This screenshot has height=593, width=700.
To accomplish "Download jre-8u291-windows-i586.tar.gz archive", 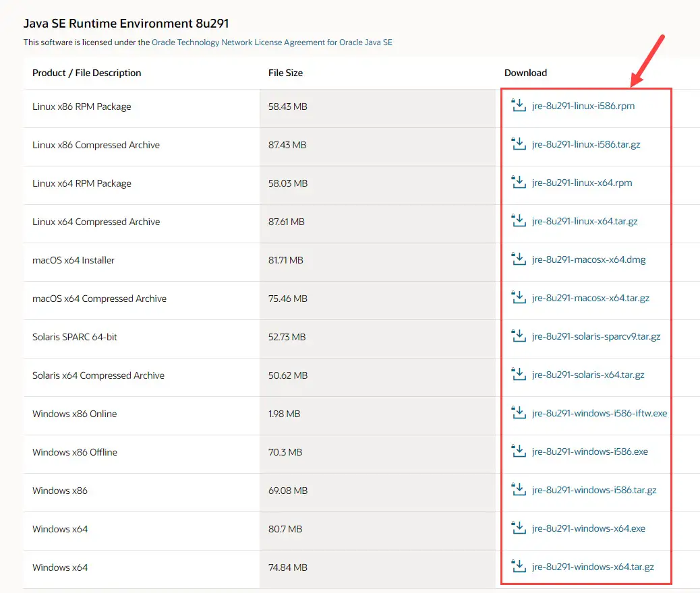I will click(593, 490).
